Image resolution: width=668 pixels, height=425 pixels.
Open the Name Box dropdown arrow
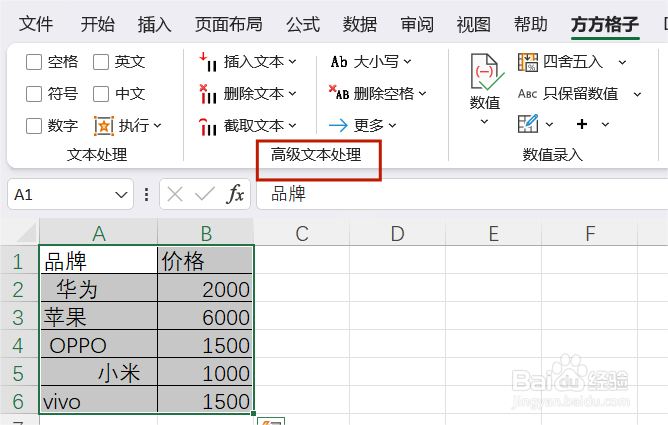click(x=121, y=195)
